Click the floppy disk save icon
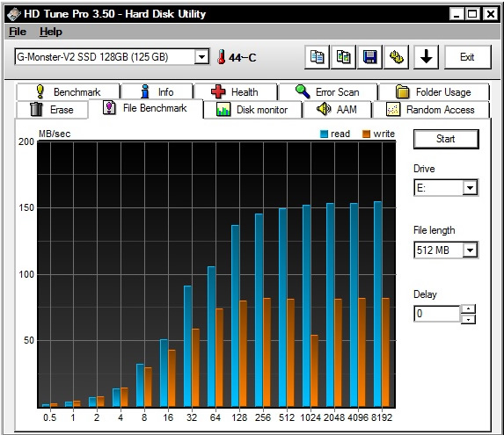Image resolution: width=504 pixels, height=435 pixels. 369,57
